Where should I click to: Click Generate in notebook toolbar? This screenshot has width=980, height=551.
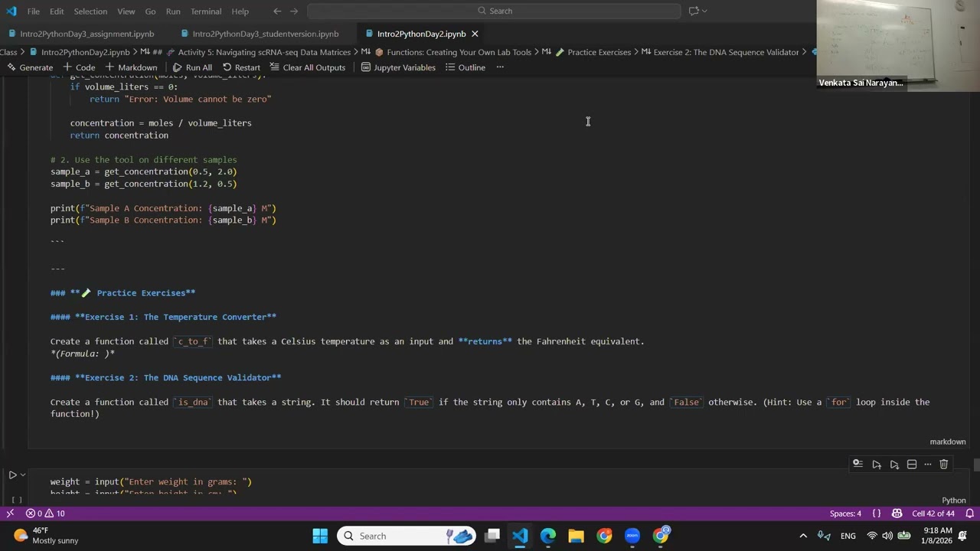click(x=31, y=67)
